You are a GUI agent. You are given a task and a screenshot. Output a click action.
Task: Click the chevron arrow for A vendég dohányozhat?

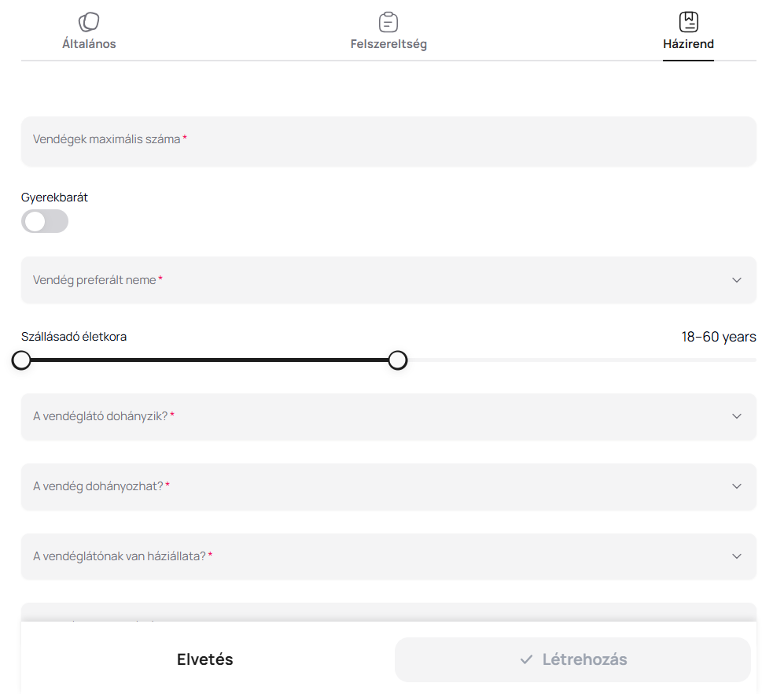(736, 486)
